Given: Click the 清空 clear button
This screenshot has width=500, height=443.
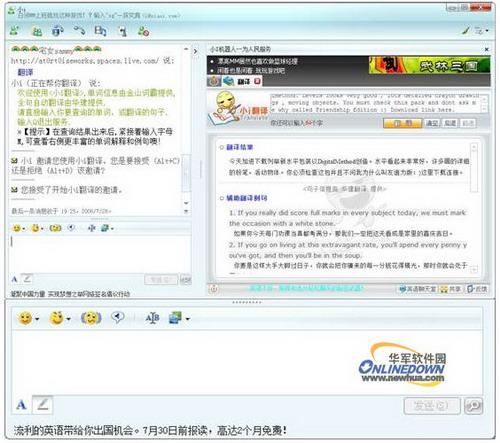Looking at the screenshot, I should click(x=432, y=123).
